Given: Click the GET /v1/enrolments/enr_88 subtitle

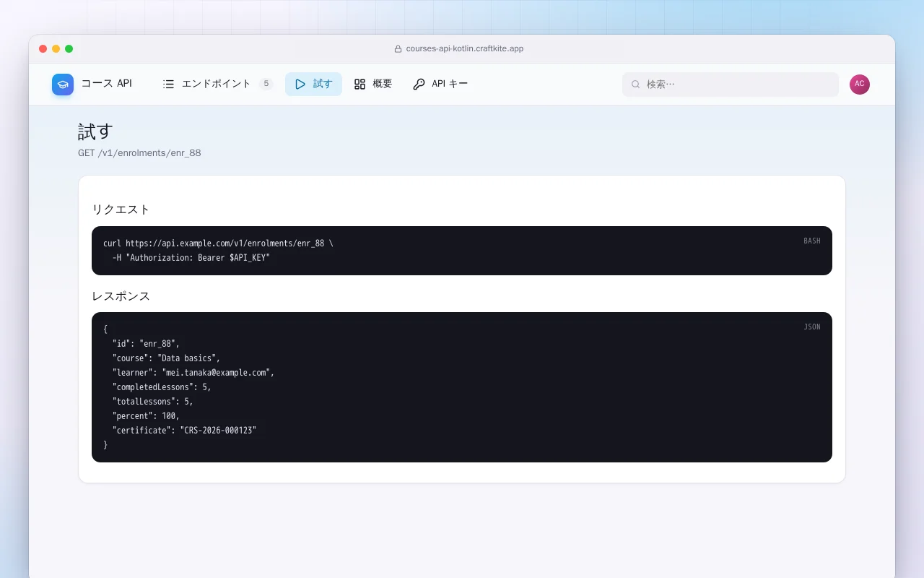Looking at the screenshot, I should tap(139, 153).
